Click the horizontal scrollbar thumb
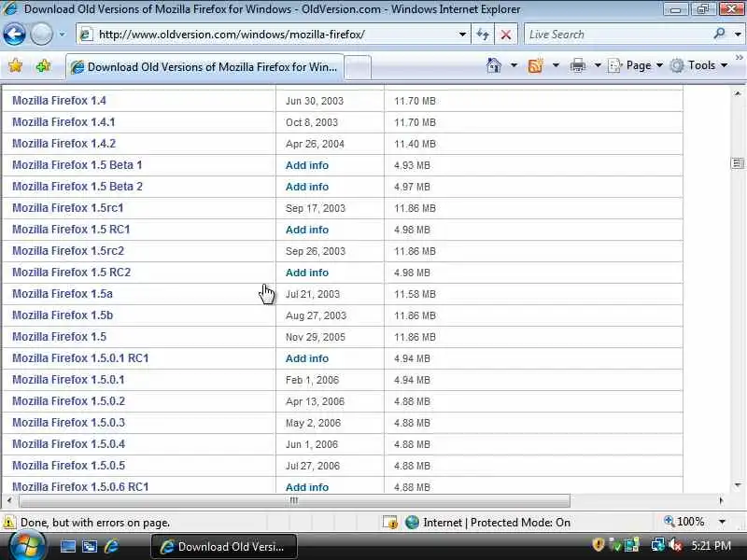Screen dimensions: 747x560 pos(294,500)
